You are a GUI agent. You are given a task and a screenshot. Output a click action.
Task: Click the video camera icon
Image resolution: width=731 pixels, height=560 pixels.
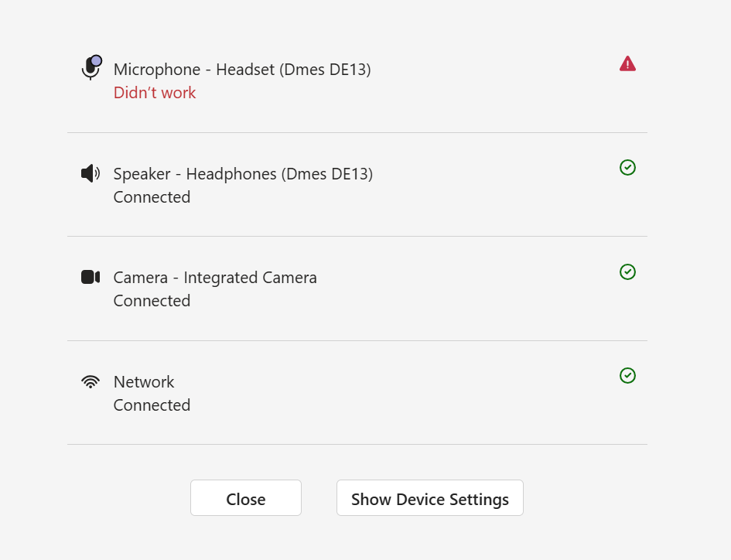(91, 277)
